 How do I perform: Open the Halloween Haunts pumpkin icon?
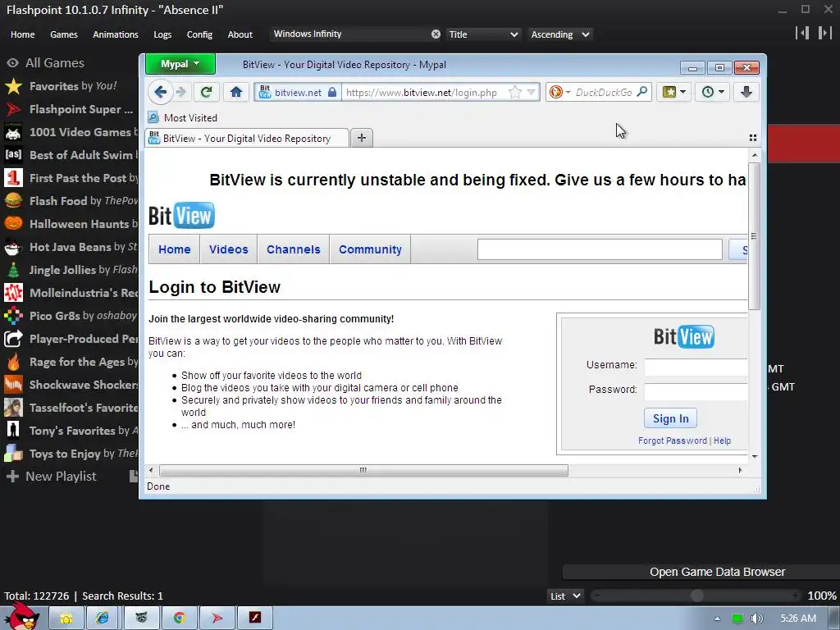click(x=13, y=224)
